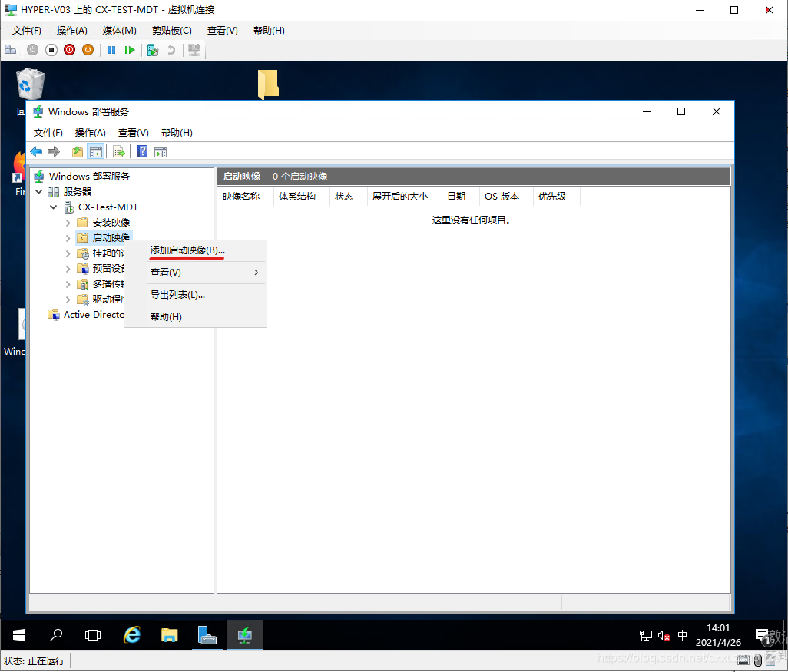Expand the 挂起的设备 folder node
Image resolution: width=788 pixels, height=672 pixels.
(x=68, y=253)
